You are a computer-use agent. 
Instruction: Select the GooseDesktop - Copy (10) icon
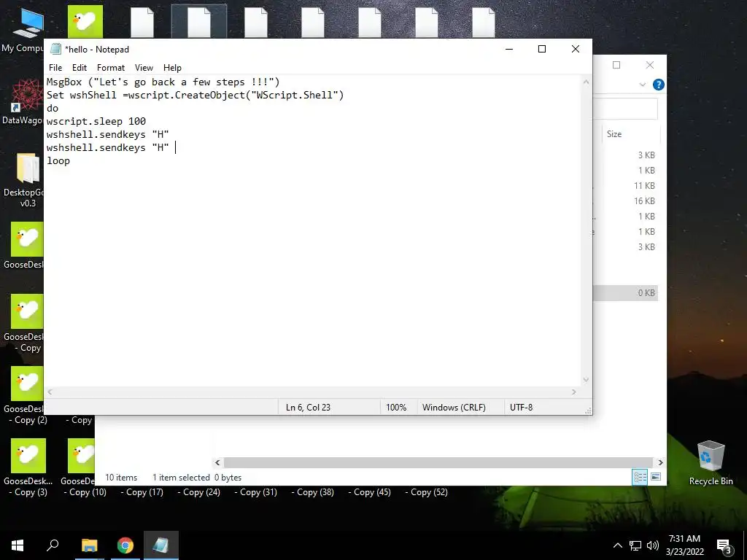[x=82, y=467]
